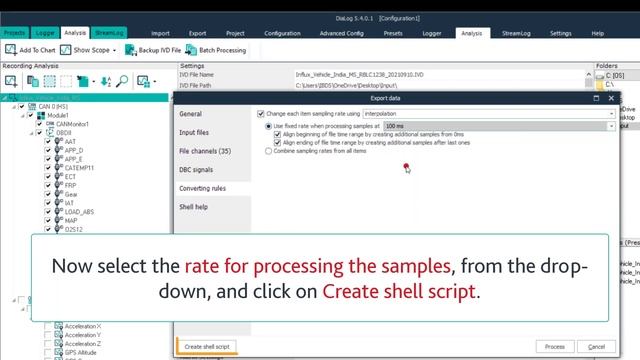Click the Add To Chart toolbar icon
The height and width of the screenshot is (360, 640).
[x=11, y=50]
